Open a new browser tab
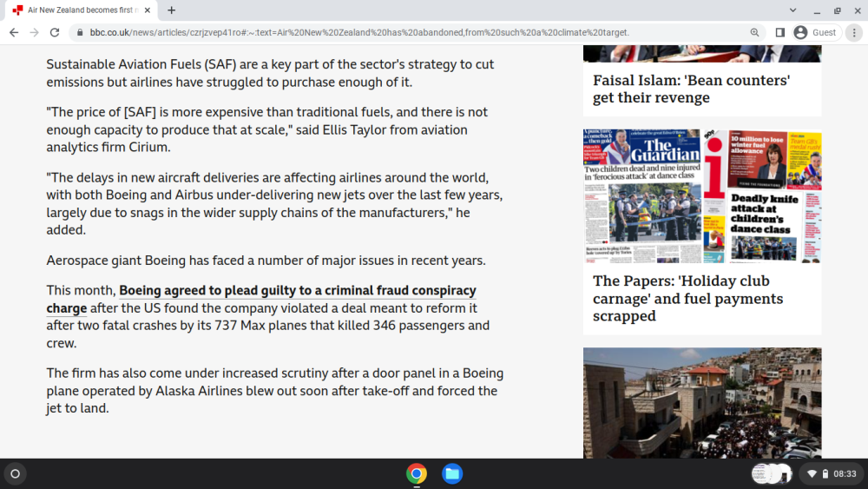The width and height of the screenshot is (868, 489). (172, 10)
